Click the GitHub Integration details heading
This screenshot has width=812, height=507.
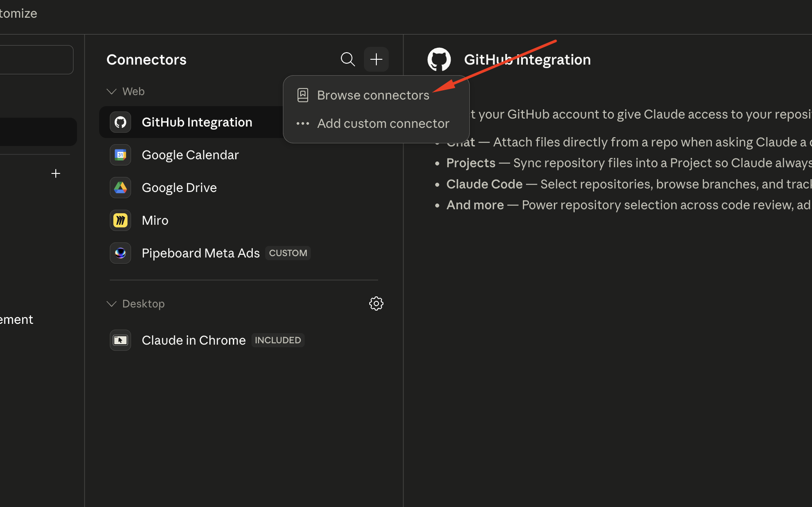click(x=527, y=59)
